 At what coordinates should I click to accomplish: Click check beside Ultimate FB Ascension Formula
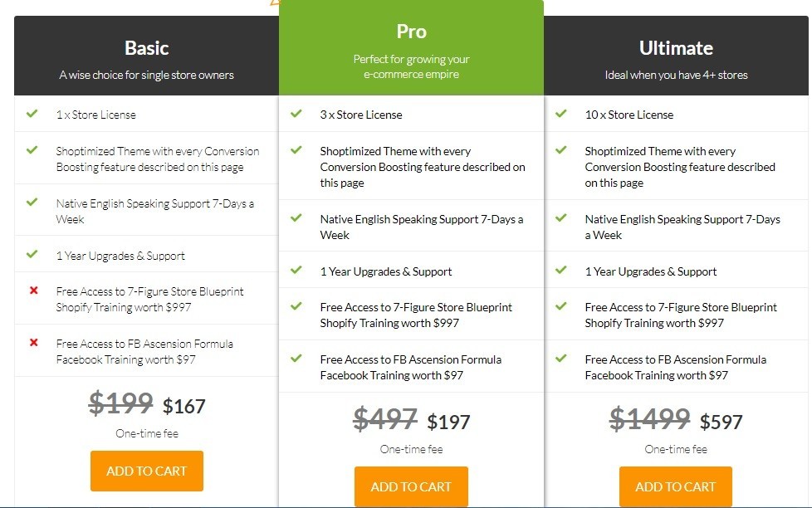560,358
